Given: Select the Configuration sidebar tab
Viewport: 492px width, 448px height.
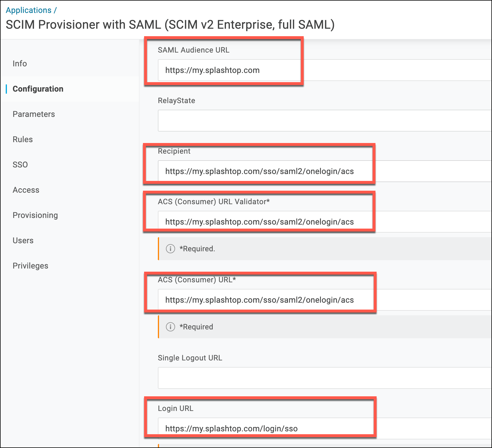Looking at the screenshot, I should [38, 89].
